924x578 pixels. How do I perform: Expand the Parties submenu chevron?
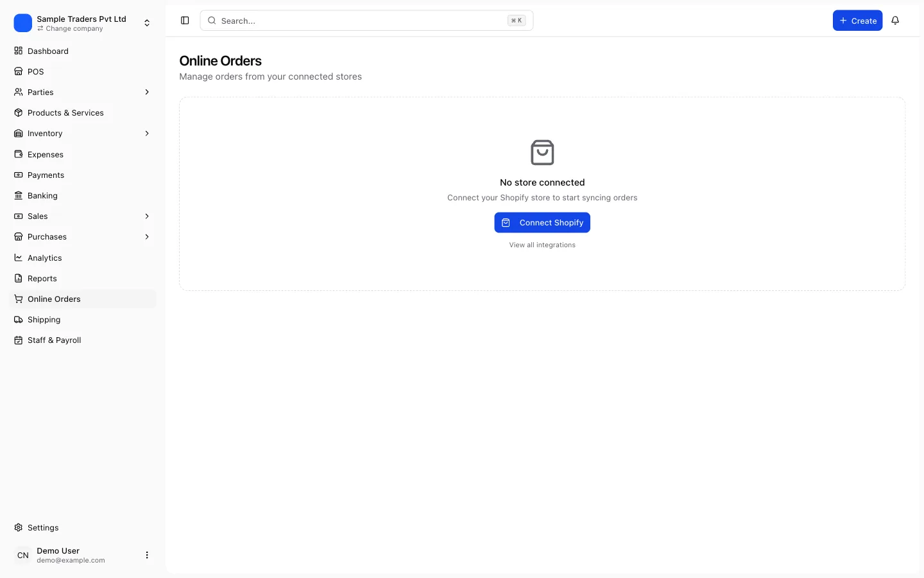click(147, 92)
